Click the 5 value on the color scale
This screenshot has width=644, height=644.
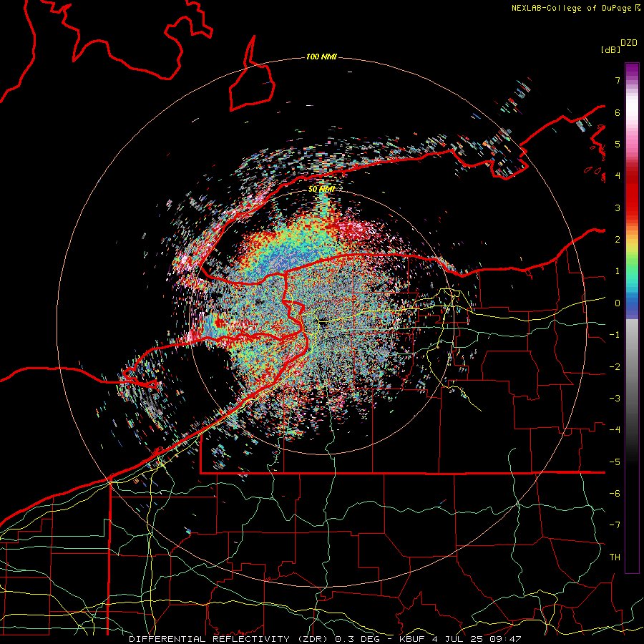point(618,144)
